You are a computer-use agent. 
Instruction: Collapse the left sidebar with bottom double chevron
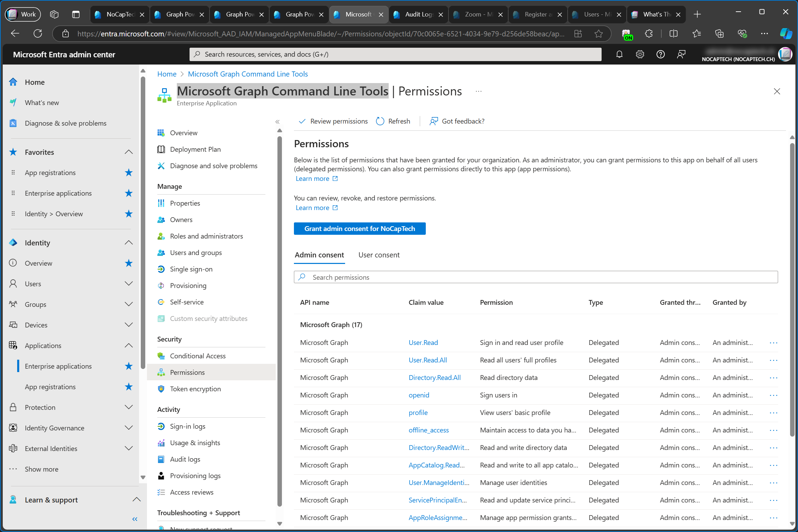[135, 519]
